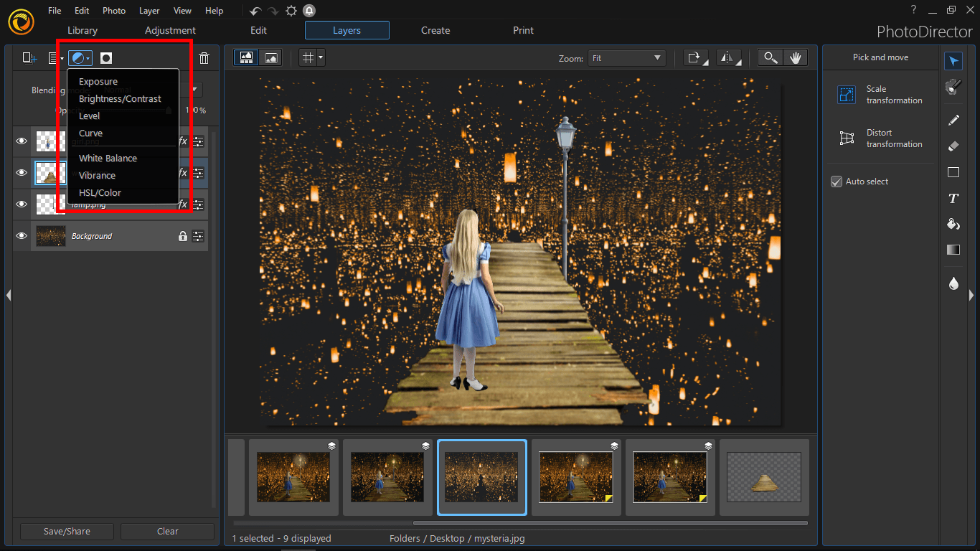Open the layer list options dropdown
This screenshot has width=980, height=551.
(56, 58)
